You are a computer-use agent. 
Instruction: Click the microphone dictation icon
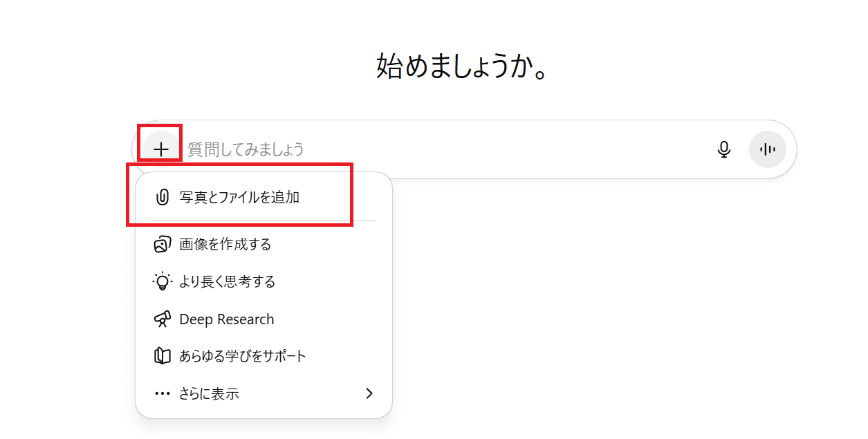click(724, 149)
